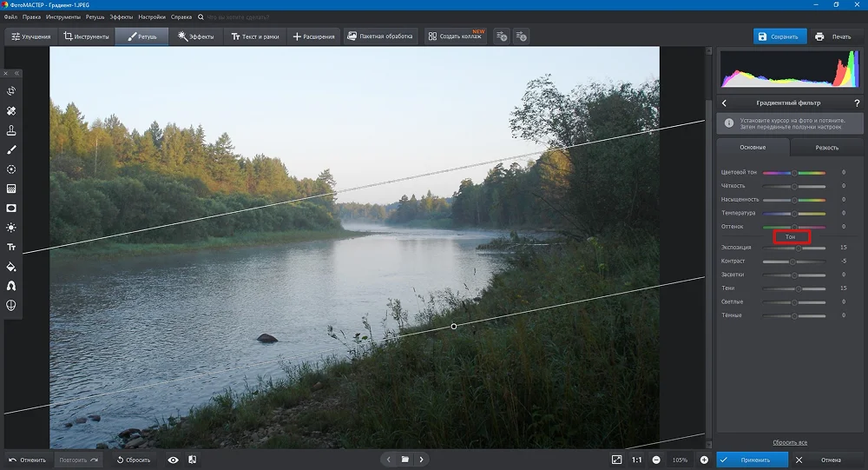Adjust the Чёткость slider
Image resolution: width=868 pixels, height=470 pixels.
794,186
